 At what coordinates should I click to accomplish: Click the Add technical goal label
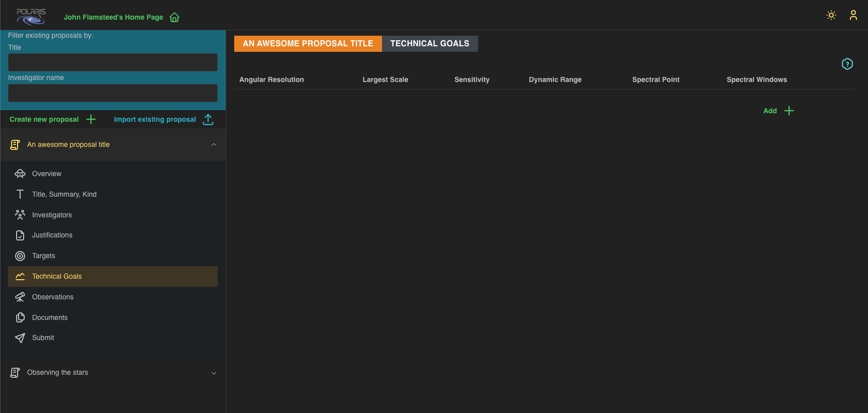coord(770,111)
